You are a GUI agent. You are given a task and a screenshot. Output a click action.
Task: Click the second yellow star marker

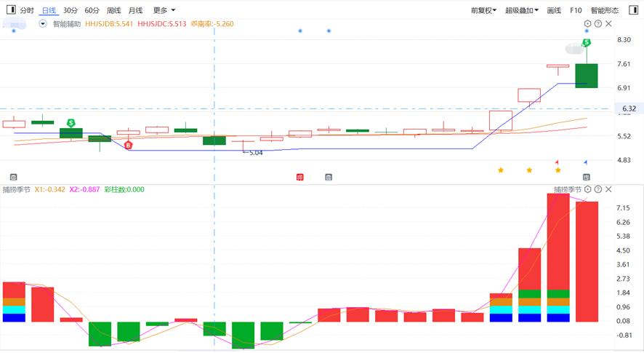tap(529, 170)
